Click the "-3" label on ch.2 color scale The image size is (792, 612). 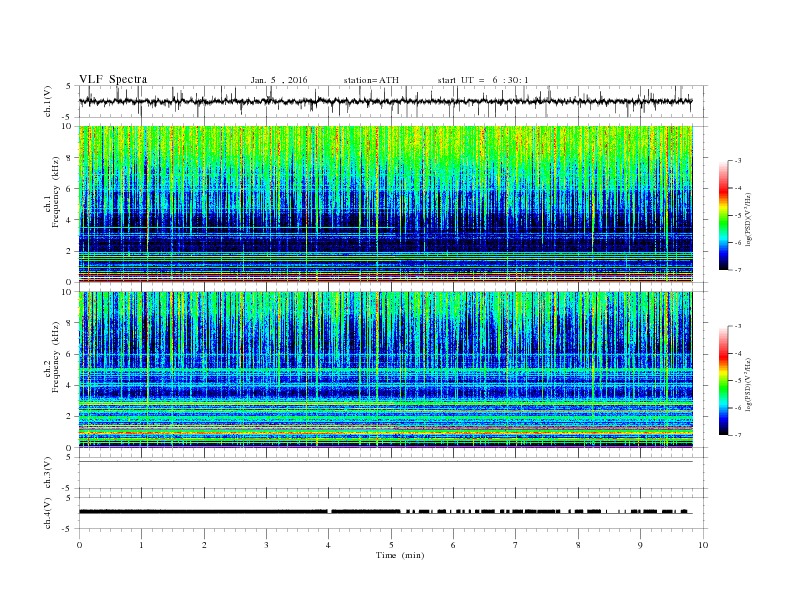point(737,326)
